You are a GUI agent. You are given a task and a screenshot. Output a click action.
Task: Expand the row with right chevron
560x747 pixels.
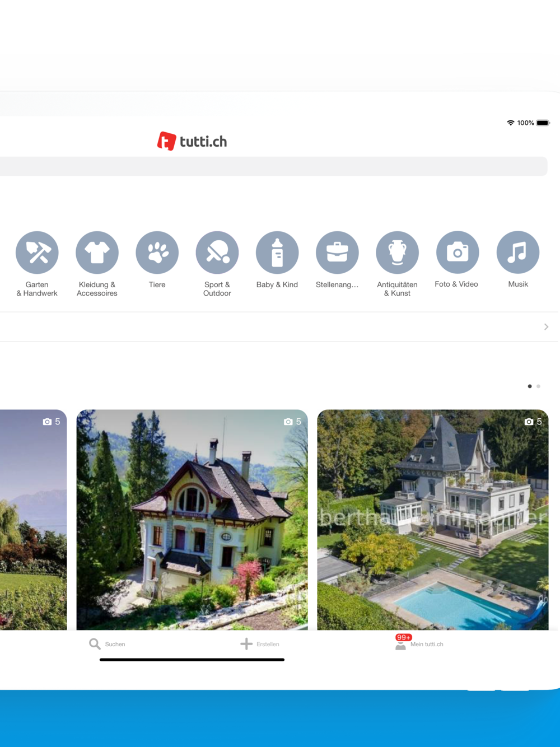pyautogui.click(x=279, y=326)
